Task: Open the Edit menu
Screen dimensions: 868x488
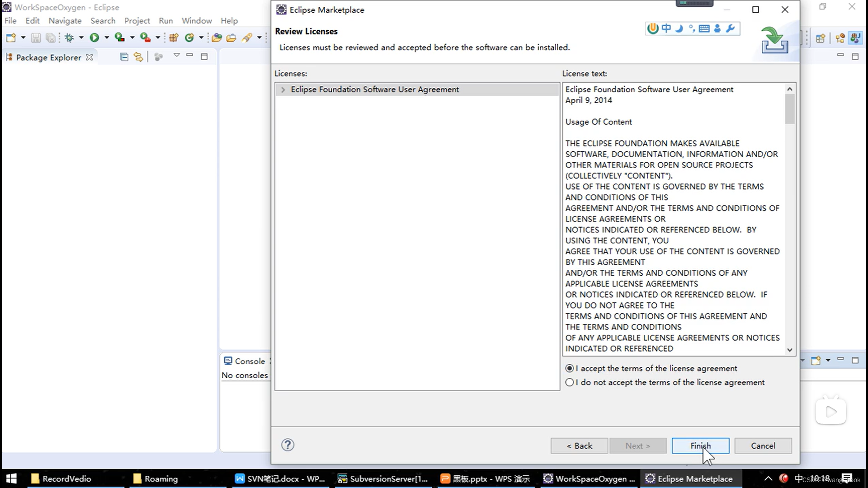Action: tap(33, 21)
